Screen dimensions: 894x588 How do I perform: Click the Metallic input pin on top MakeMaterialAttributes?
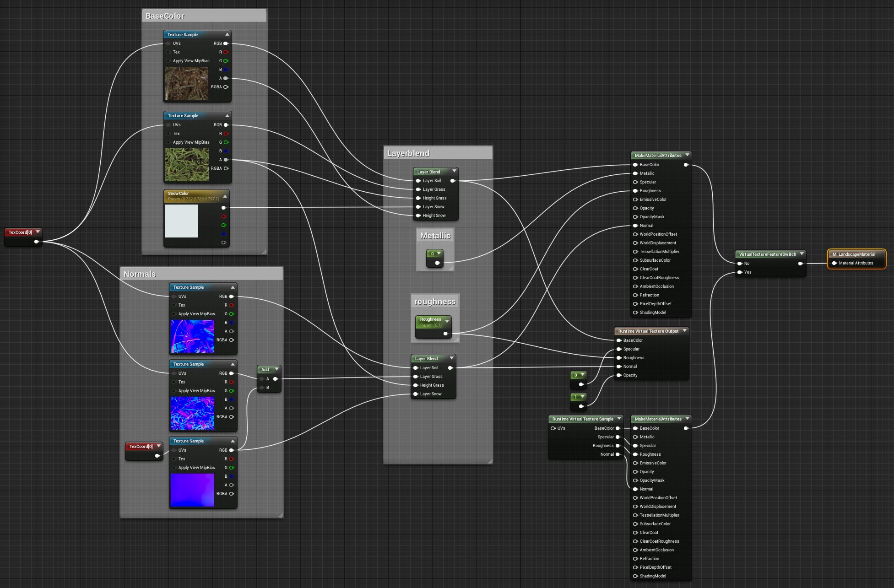635,173
